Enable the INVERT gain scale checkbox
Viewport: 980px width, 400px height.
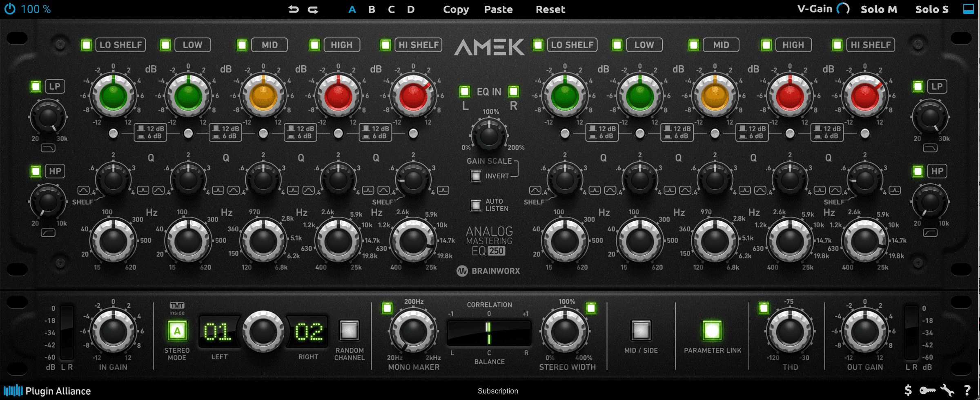(476, 176)
